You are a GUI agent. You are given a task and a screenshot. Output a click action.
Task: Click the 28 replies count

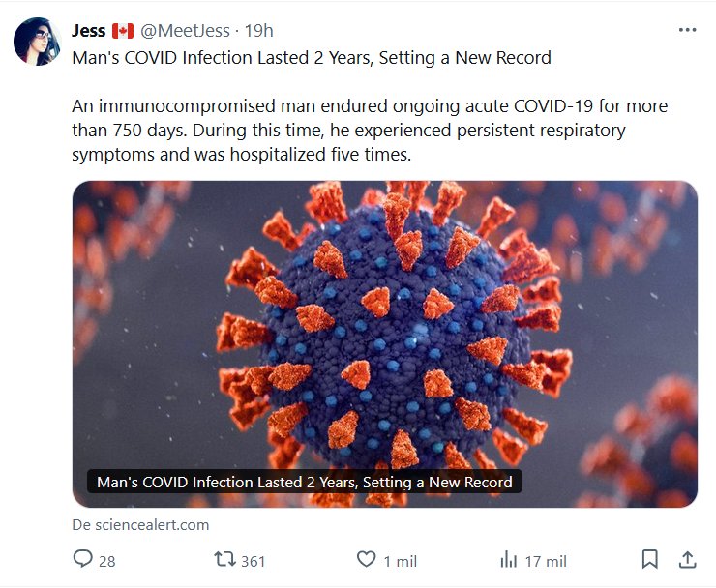click(106, 560)
